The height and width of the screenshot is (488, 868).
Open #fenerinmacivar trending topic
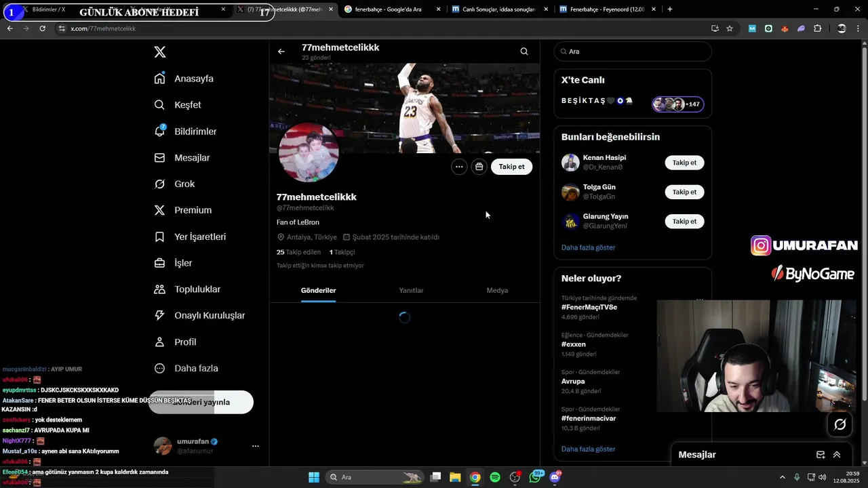pos(589,418)
